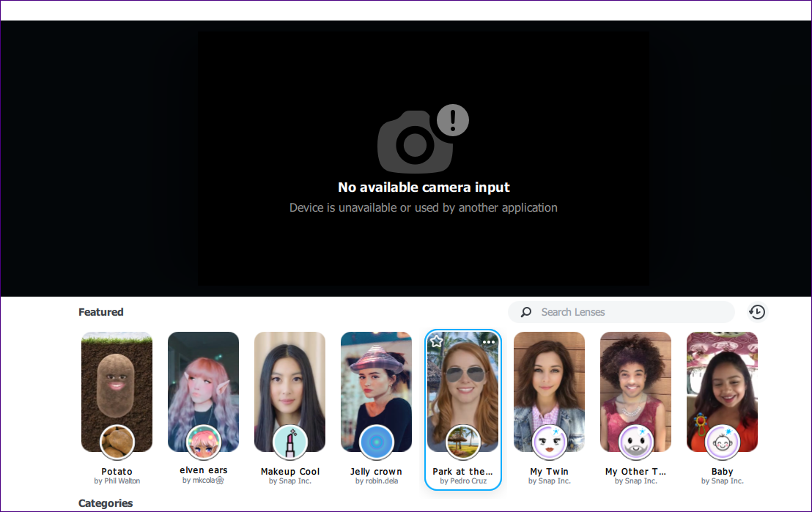Screen dimensions: 812x512
Task: Open the lens history clock icon
Action: [757, 312]
